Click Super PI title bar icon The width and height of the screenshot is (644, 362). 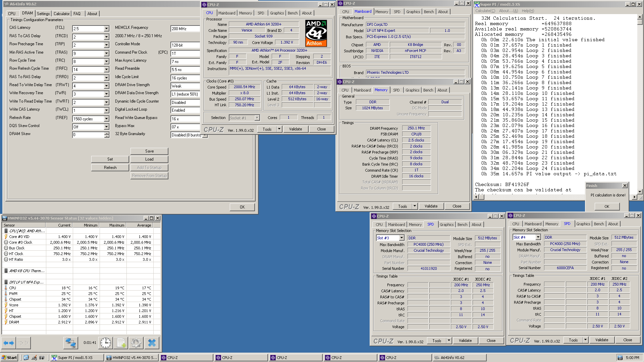point(477,4)
